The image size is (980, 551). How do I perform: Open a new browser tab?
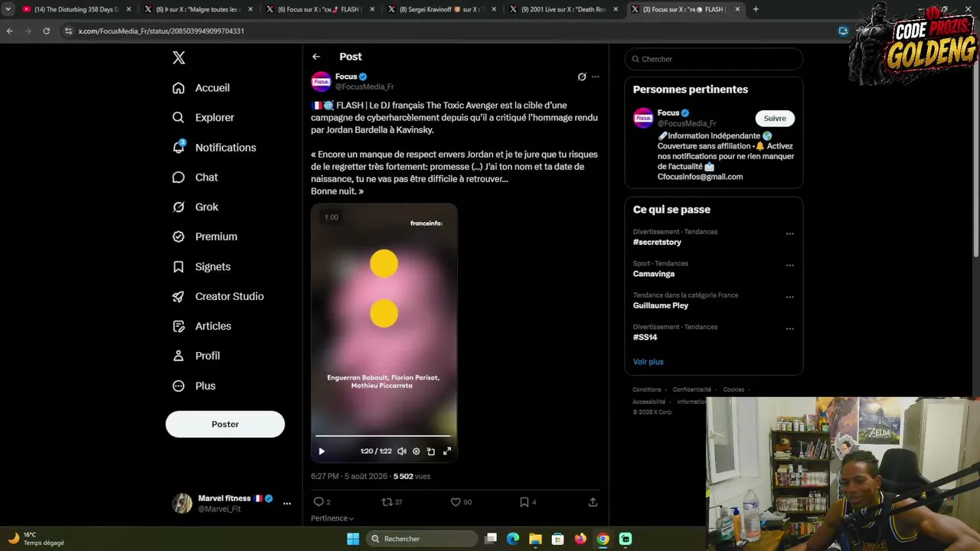[x=756, y=9]
